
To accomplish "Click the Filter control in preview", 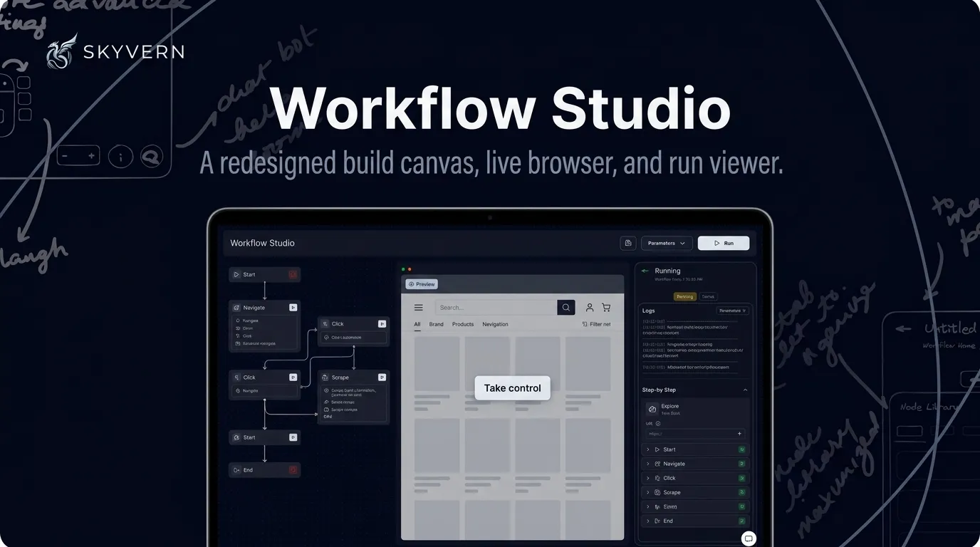I will click(596, 324).
